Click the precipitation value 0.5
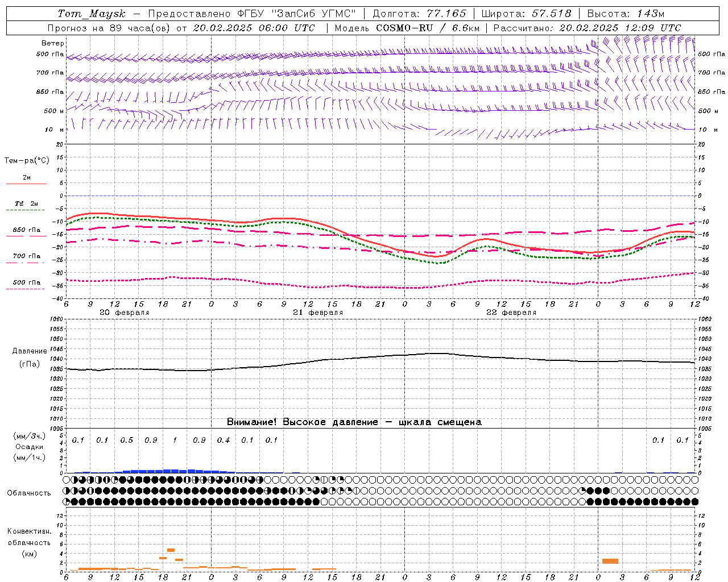This screenshot has width=728, height=582. (127, 440)
